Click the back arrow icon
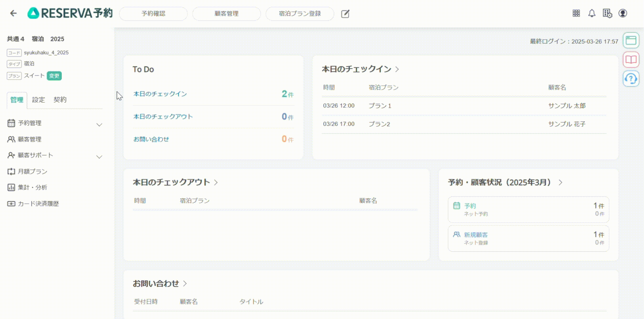 click(13, 13)
